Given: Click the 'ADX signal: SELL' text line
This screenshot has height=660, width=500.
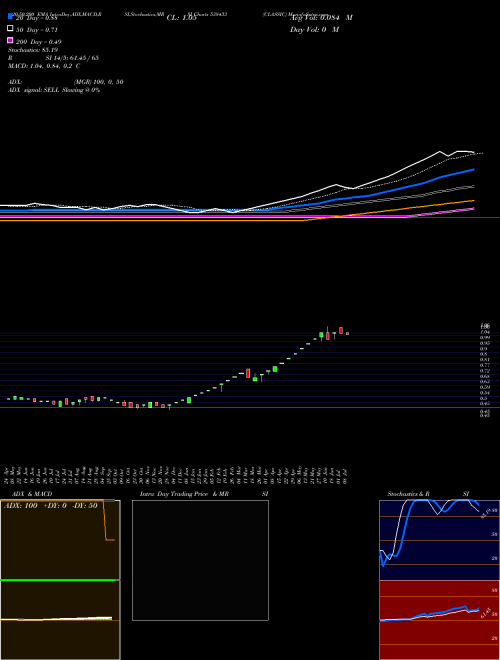Looking at the screenshot, I should [54, 90].
